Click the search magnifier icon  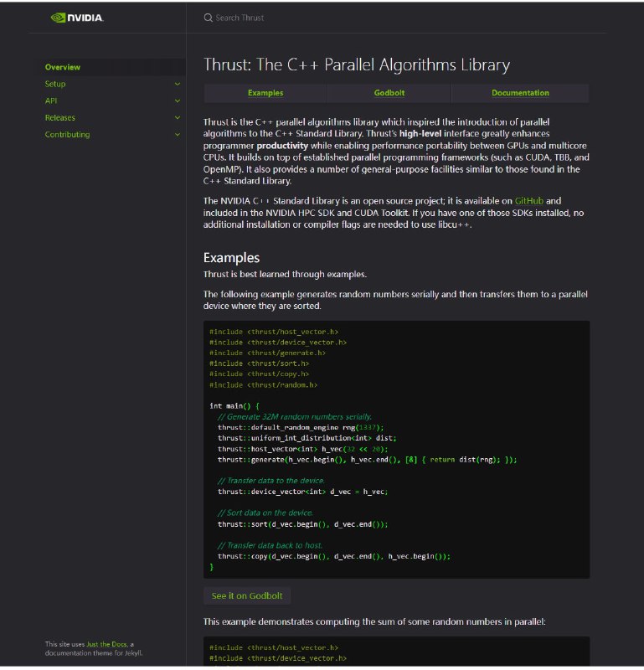pyautogui.click(x=208, y=18)
